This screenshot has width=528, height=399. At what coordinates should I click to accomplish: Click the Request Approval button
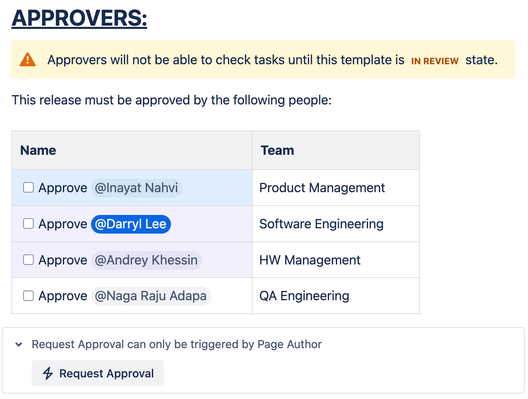98,373
